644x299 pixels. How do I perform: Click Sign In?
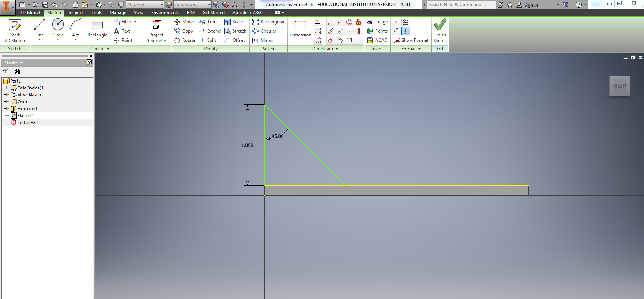(527, 5)
